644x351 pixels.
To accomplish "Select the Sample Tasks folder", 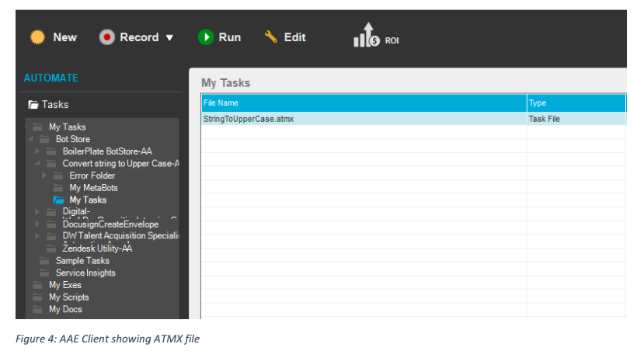I will coord(82,261).
